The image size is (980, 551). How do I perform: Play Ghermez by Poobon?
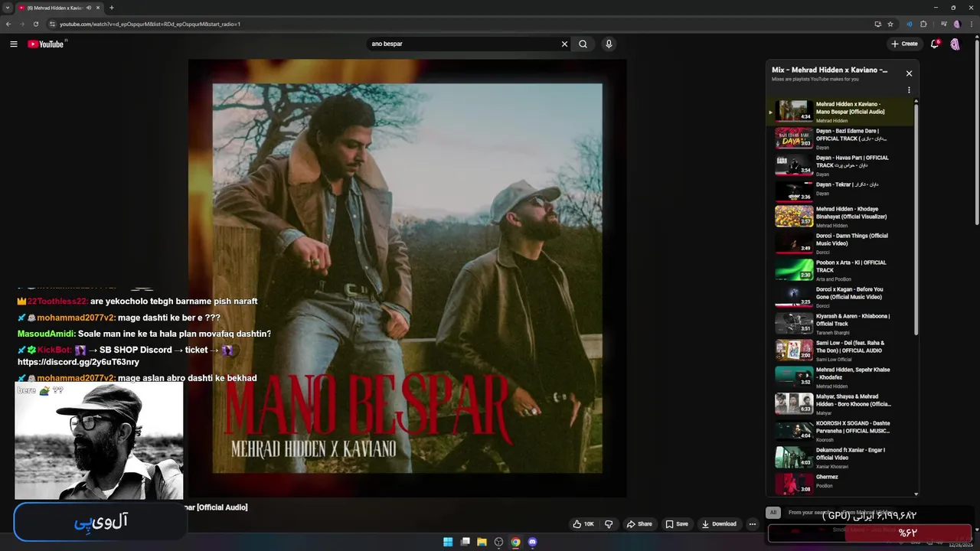(x=841, y=483)
